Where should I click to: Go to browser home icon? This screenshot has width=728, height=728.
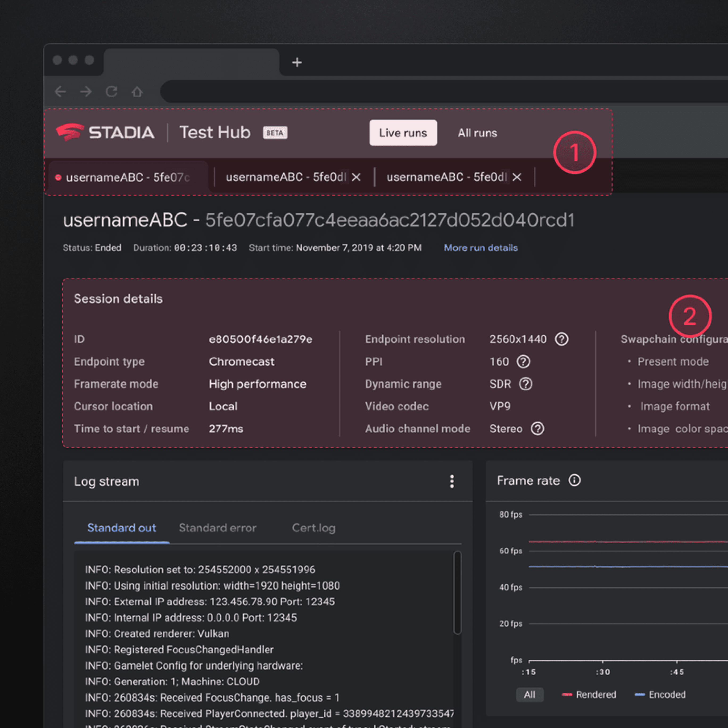137,92
